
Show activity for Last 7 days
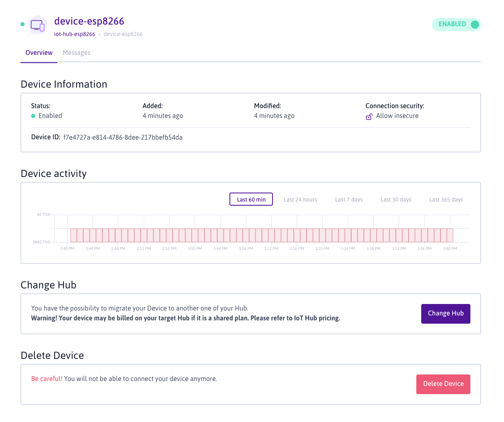[349, 200]
